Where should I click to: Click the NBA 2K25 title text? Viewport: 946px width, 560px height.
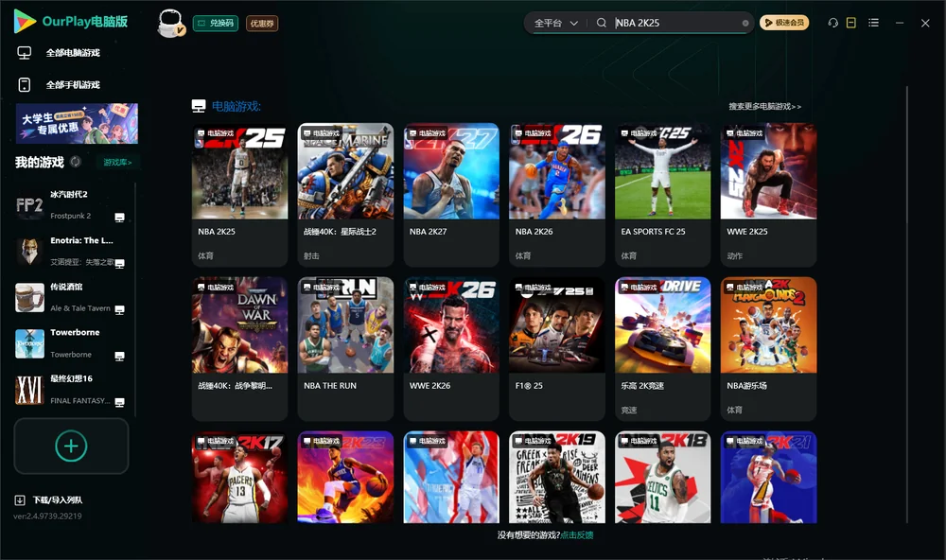[217, 231]
